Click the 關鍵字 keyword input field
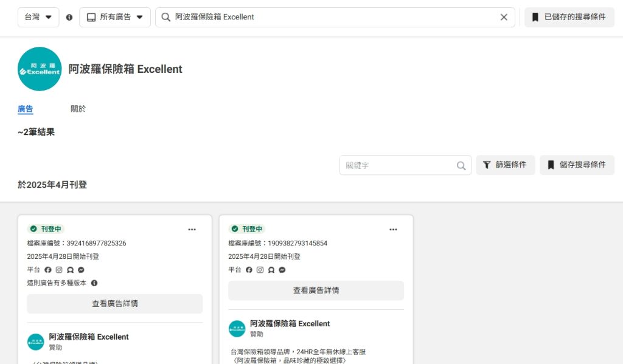This screenshot has height=364, width=623. pyautogui.click(x=405, y=165)
